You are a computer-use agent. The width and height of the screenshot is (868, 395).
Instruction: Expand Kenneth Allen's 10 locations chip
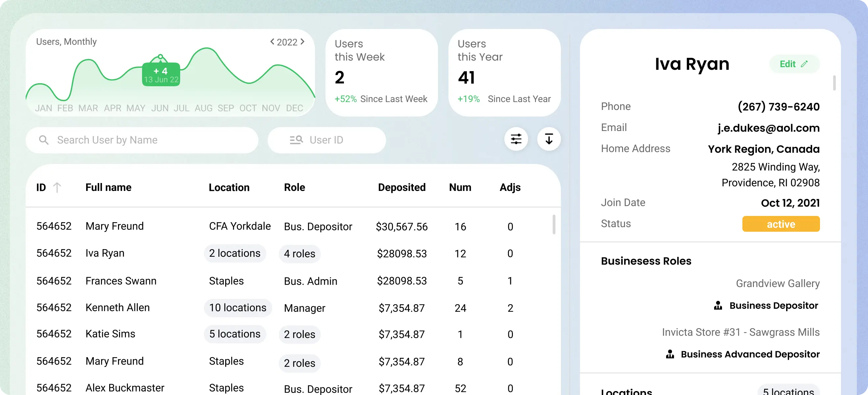click(x=238, y=308)
